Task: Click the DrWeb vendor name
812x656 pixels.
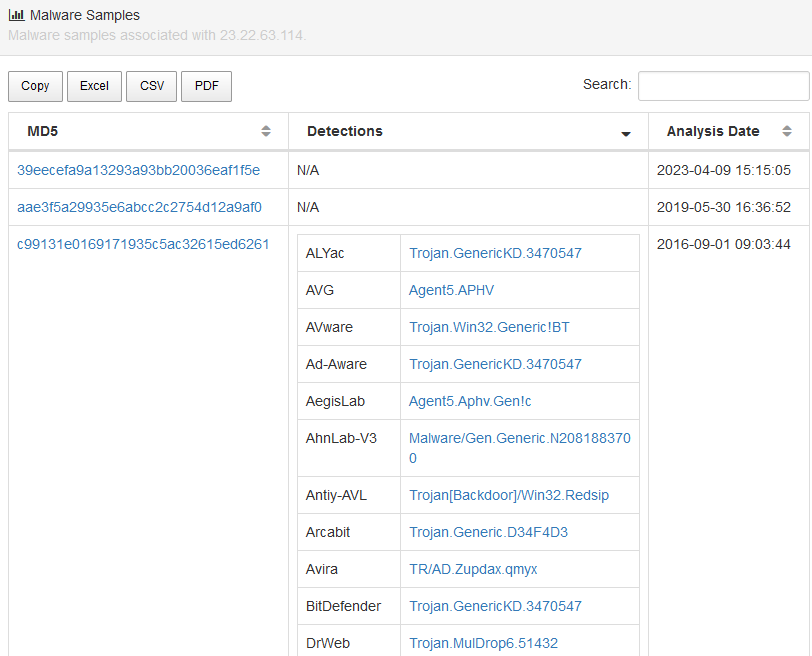Action: coord(328,643)
